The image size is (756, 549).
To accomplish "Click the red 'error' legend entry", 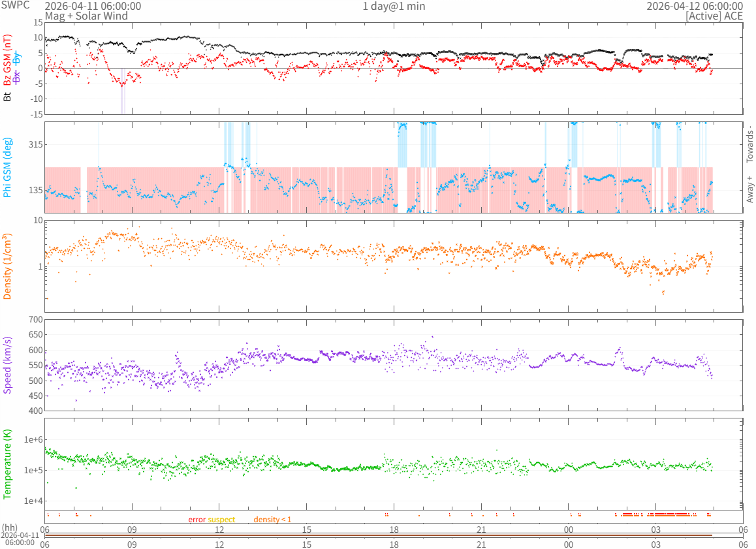I will pyautogui.click(x=197, y=520).
